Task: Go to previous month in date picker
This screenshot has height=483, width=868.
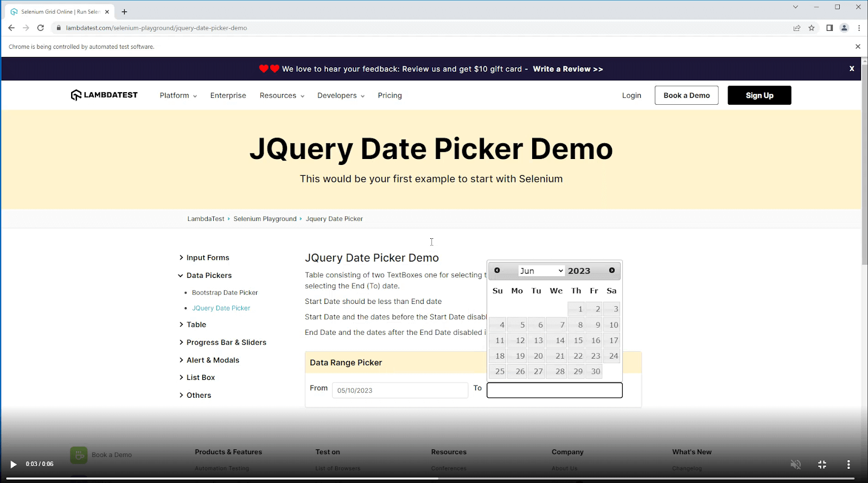Action: point(497,270)
